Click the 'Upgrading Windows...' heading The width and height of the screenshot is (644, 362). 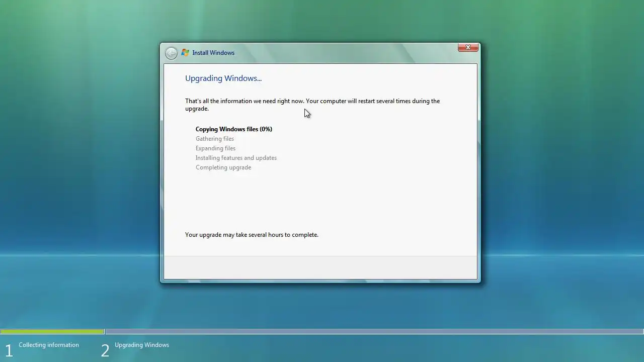coord(223,78)
